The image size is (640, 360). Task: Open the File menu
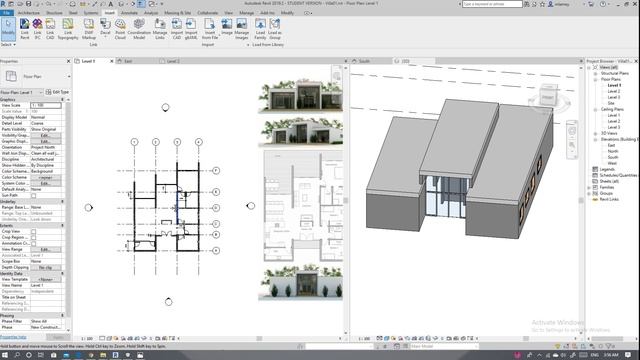tap(7, 13)
